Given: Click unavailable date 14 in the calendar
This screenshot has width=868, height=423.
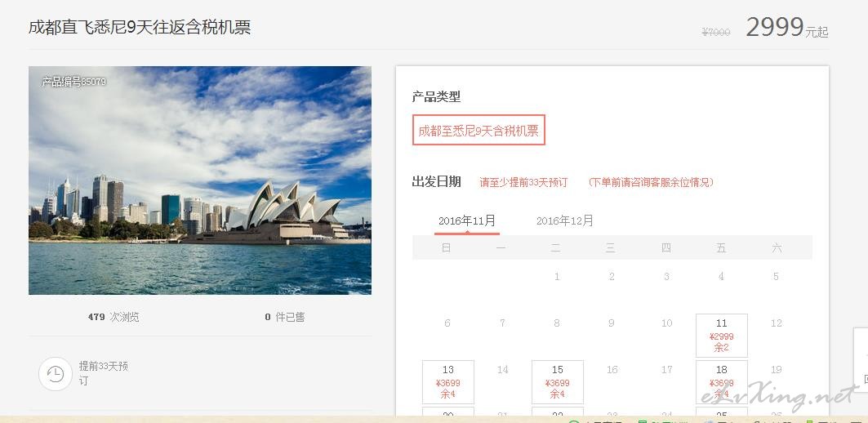Looking at the screenshot, I should coord(502,369).
